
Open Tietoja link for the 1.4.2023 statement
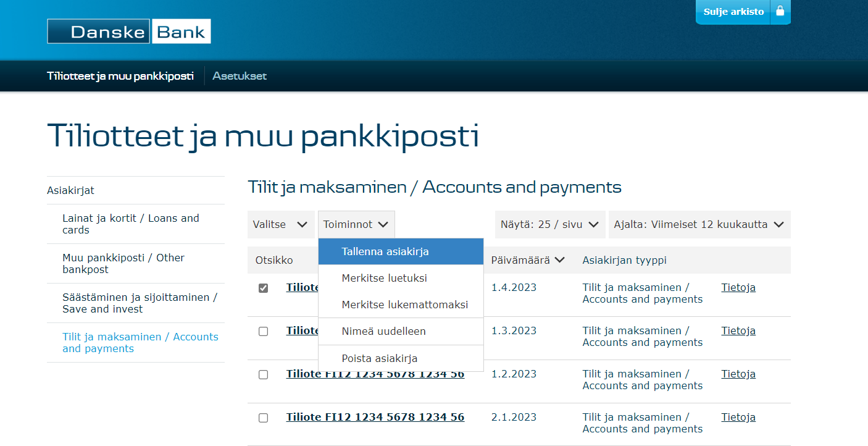click(x=738, y=288)
